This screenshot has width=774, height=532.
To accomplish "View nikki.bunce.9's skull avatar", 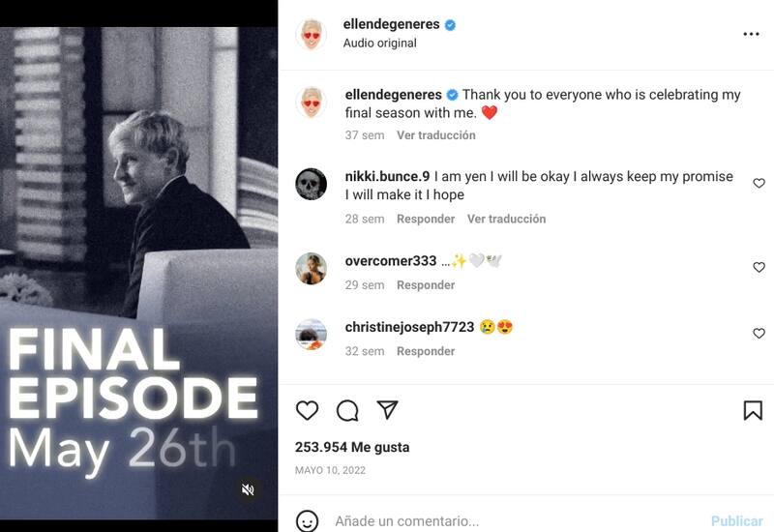I will click(x=311, y=184).
